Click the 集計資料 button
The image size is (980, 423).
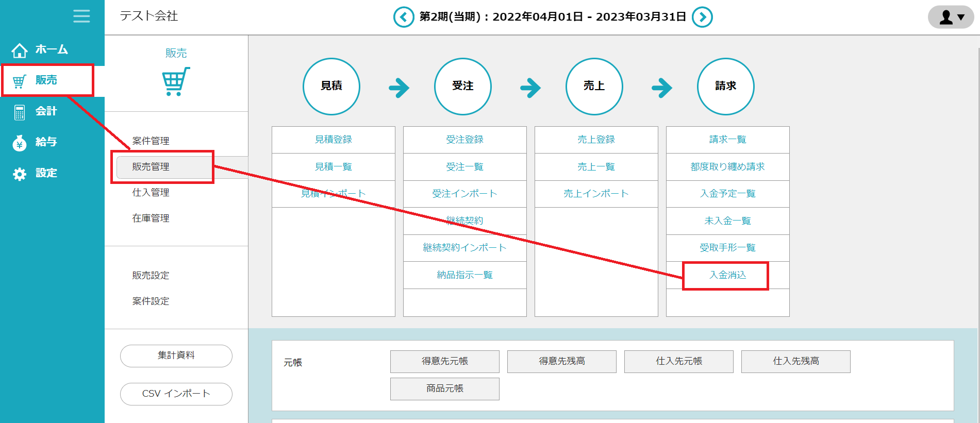tap(176, 356)
